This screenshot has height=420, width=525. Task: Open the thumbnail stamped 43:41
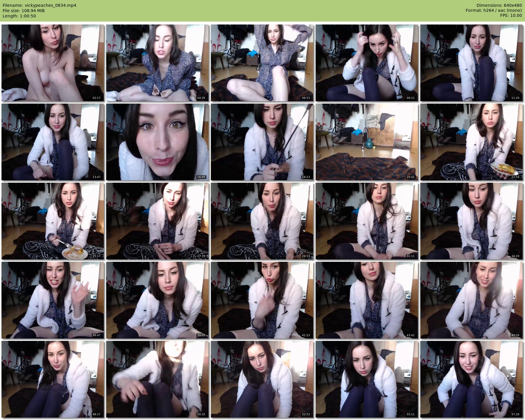(x=367, y=300)
